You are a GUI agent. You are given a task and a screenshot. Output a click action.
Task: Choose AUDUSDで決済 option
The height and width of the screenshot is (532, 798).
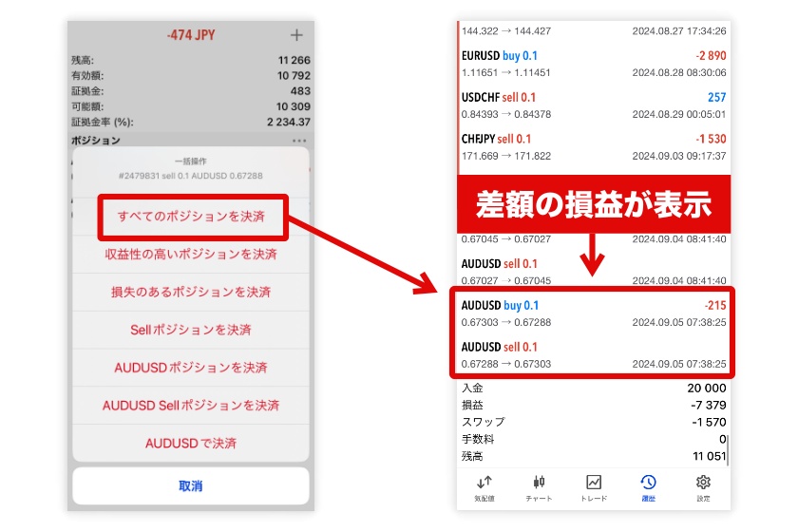point(191,443)
